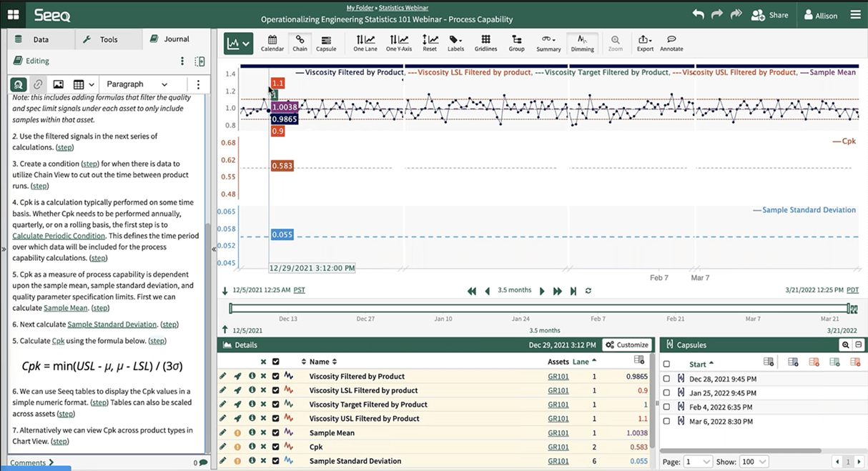Uncheck Viscosity Filtered by Product checkbox
Image resolution: width=868 pixels, height=471 pixels.
(x=275, y=376)
